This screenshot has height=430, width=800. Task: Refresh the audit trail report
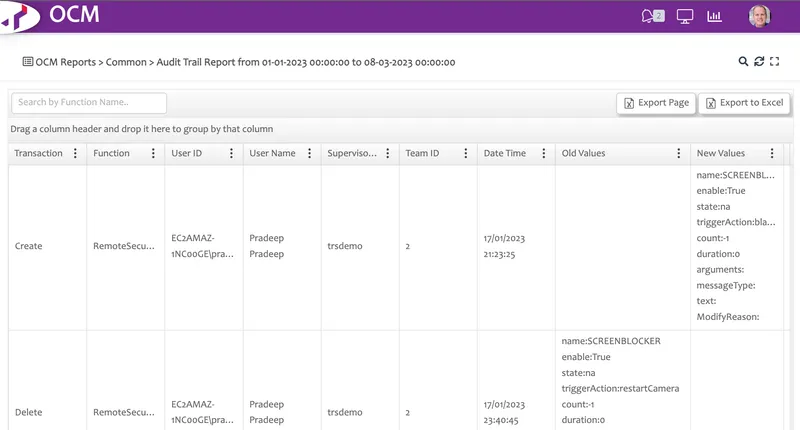759,62
